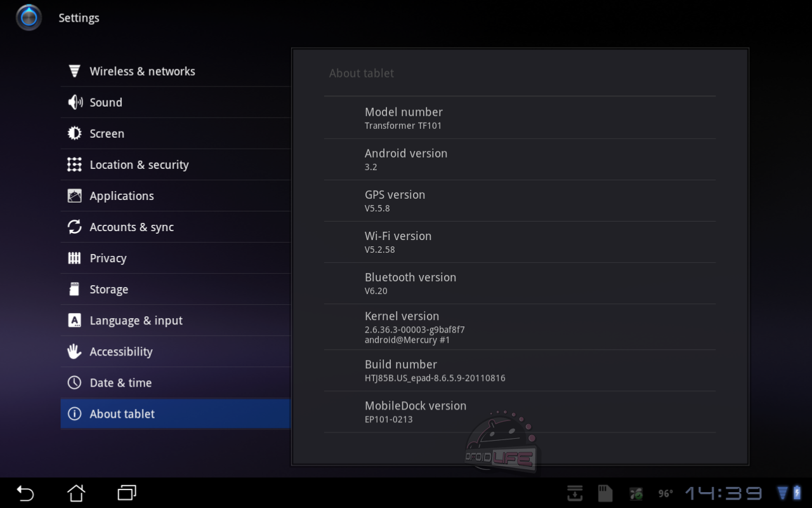Click the grid icon for Location & security

tap(74, 164)
